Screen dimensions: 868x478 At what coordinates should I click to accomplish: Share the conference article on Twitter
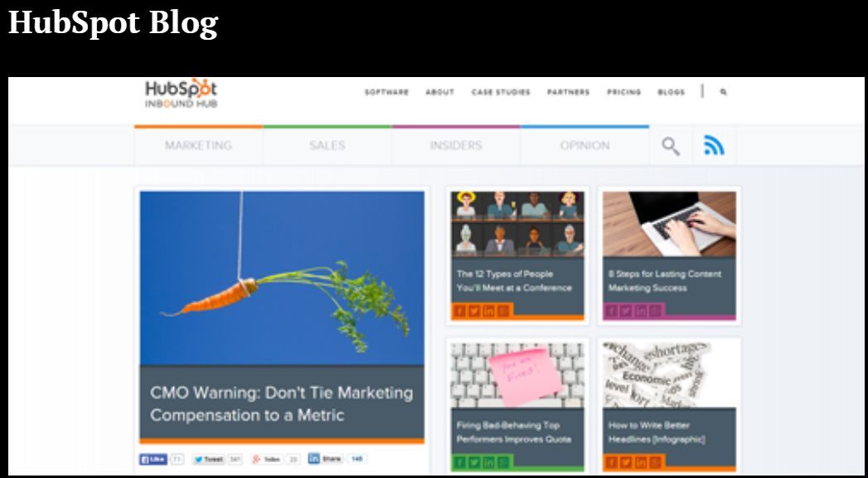coord(474,311)
